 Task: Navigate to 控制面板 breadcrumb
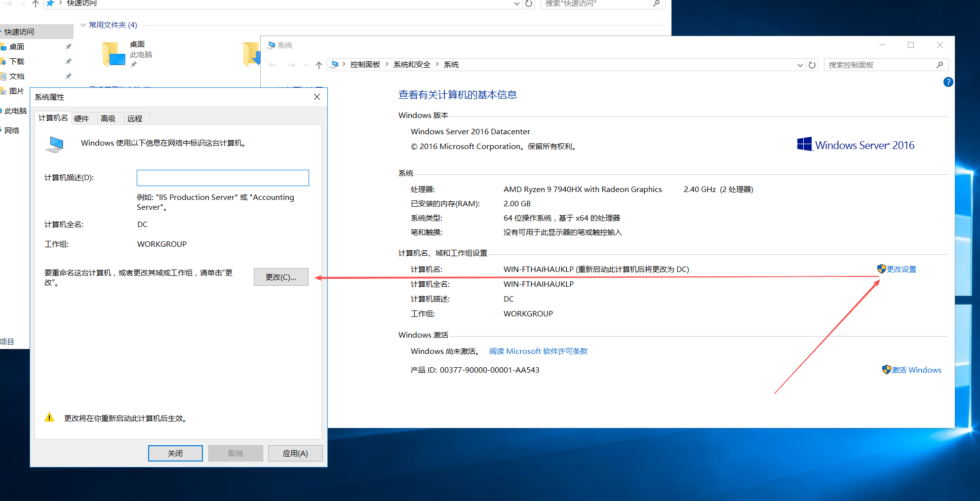coord(365,65)
